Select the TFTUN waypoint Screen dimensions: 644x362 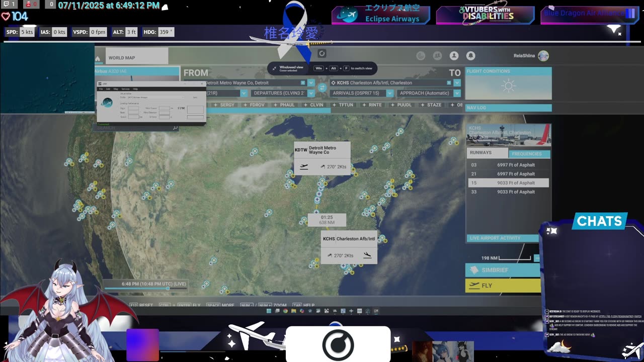coord(343,105)
